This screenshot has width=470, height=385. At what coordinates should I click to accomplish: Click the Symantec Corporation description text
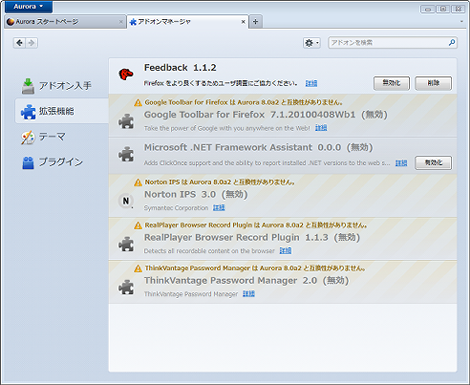[x=176, y=208]
